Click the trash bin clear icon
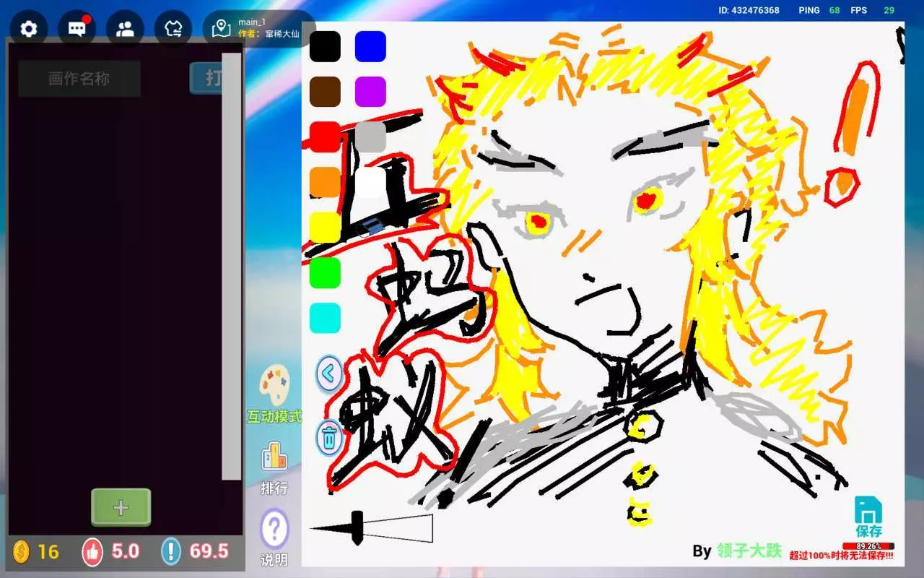This screenshot has width=924, height=578. point(329,439)
